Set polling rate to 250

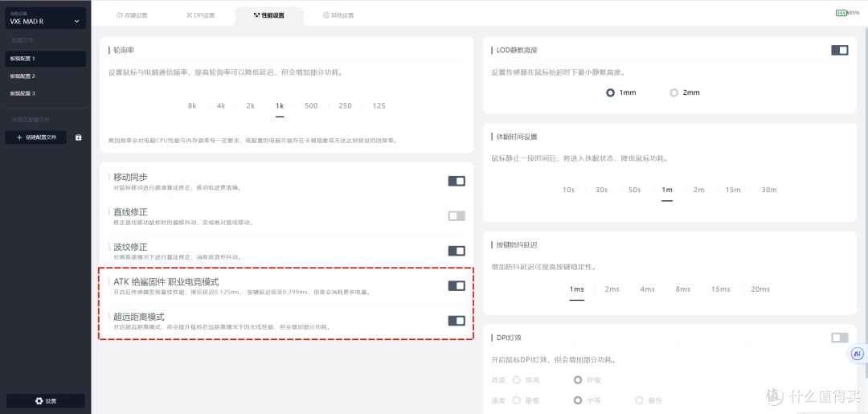(345, 106)
